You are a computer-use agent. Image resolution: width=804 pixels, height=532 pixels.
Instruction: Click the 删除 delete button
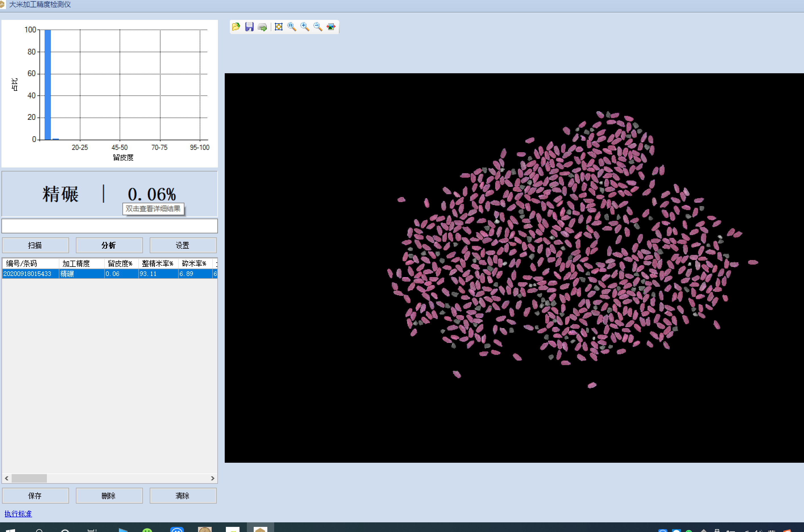coord(109,496)
